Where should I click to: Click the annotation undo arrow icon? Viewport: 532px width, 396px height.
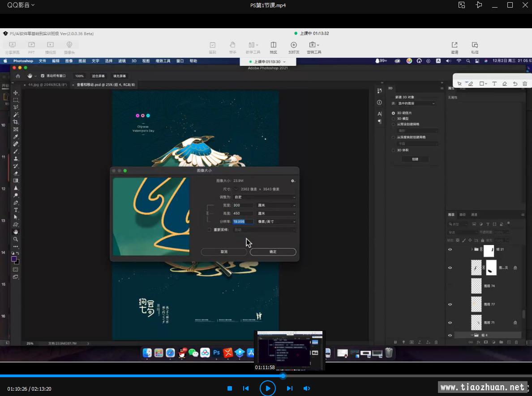coord(515,83)
